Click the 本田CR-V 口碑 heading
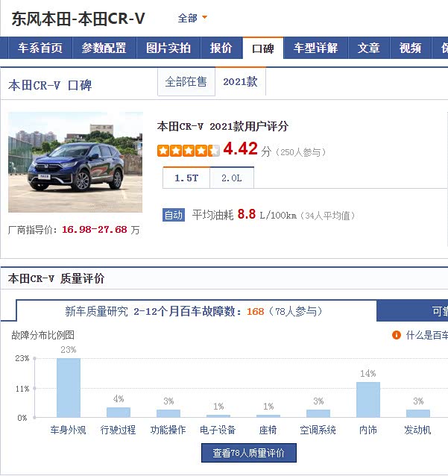This screenshot has width=448, height=476. pyautogui.click(x=50, y=85)
